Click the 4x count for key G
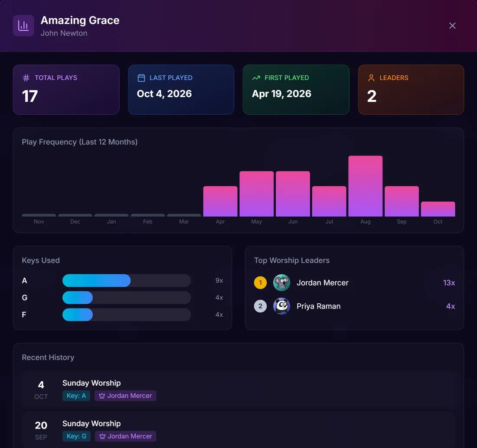The image size is (477, 448). pos(219,298)
